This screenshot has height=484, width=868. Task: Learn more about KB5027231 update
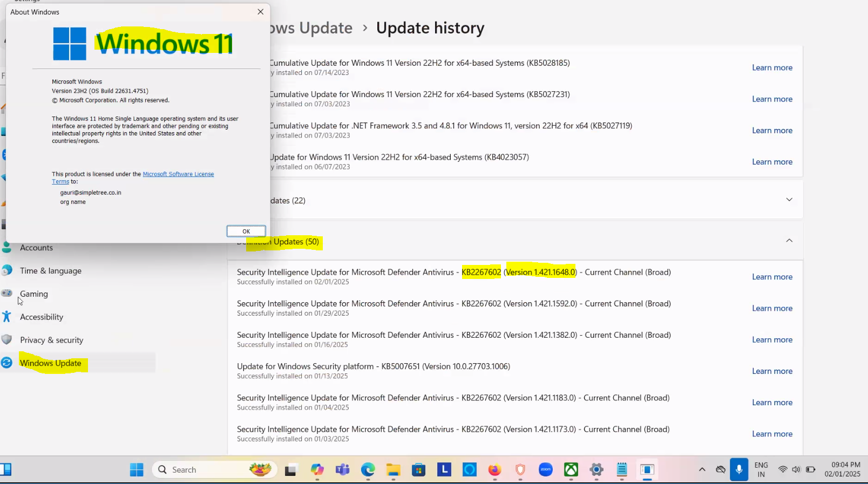pyautogui.click(x=772, y=99)
